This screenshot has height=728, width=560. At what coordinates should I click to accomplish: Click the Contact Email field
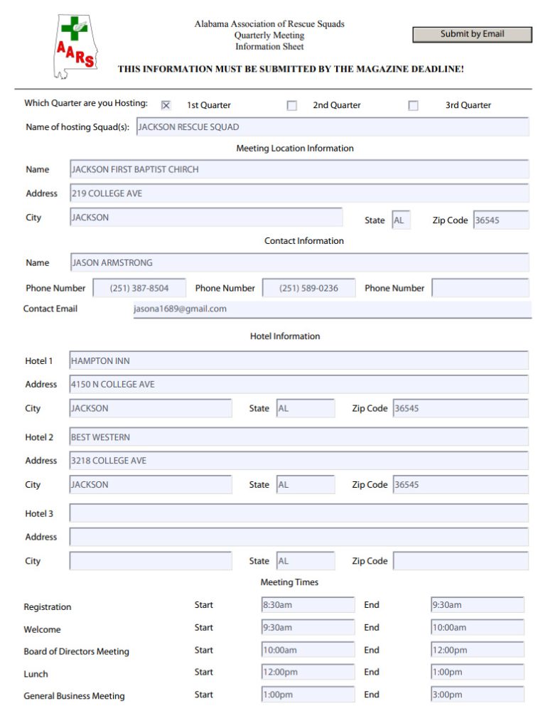(x=331, y=309)
